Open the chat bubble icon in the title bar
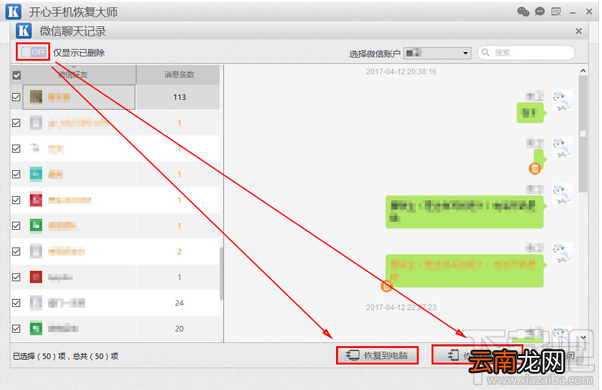Screen dimensions: 602x390 [540, 12]
